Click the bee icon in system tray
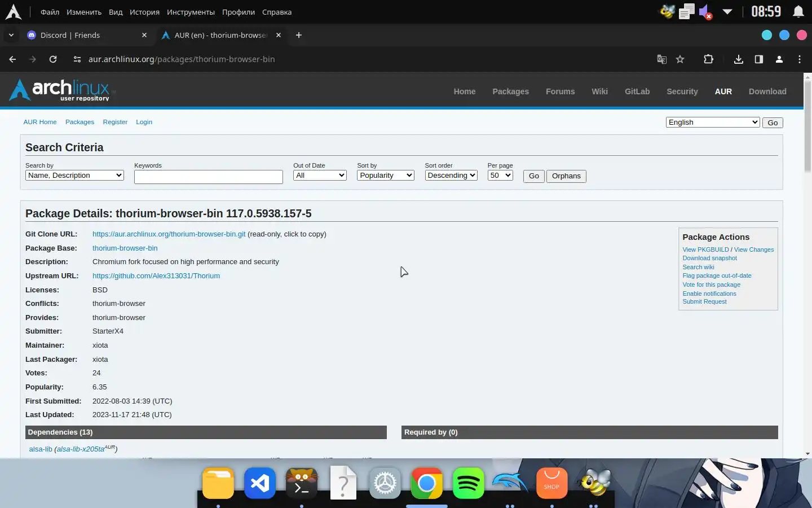812x508 pixels. tap(668, 11)
